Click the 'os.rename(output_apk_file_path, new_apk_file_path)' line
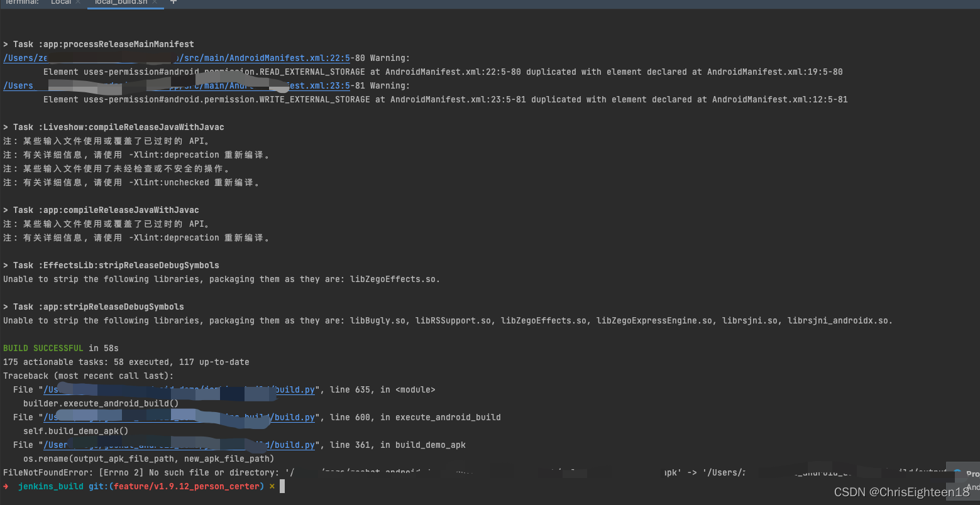Image resolution: width=980 pixels, height=505 pixels. point(149,459)
